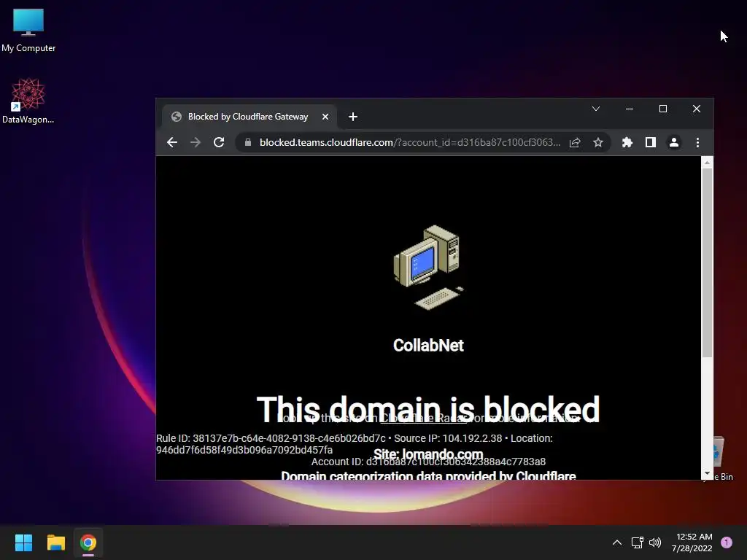Open the Cloudflare Radar link
The height and width of the screenshot is (560, 747).
[x=422, y=418]
